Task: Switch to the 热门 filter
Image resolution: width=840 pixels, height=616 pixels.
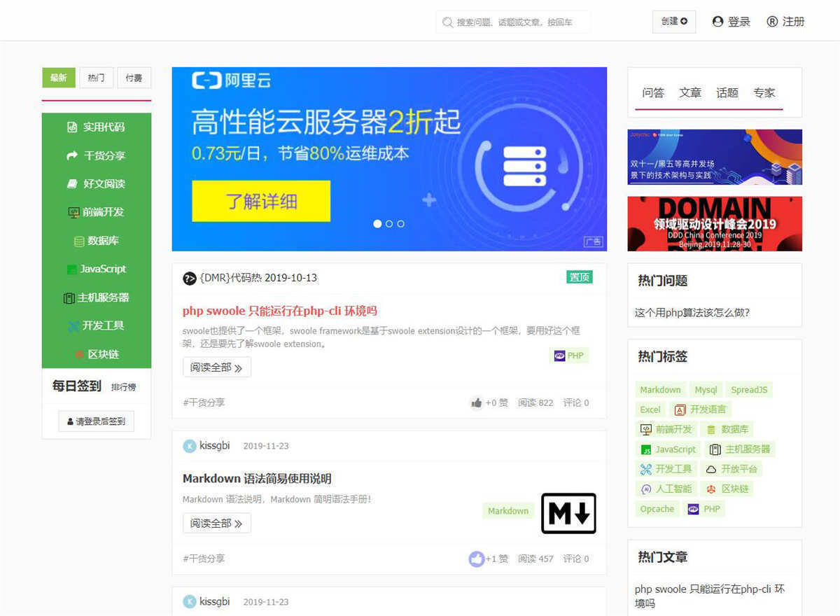Action: click(96, 78)
